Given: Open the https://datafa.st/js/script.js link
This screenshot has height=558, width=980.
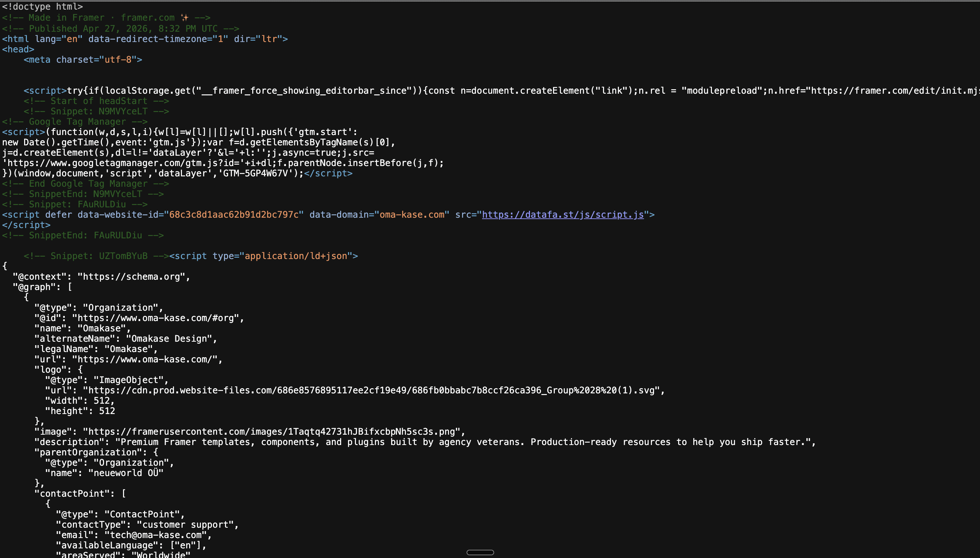Looking at the screenshot, I should 562,215.
